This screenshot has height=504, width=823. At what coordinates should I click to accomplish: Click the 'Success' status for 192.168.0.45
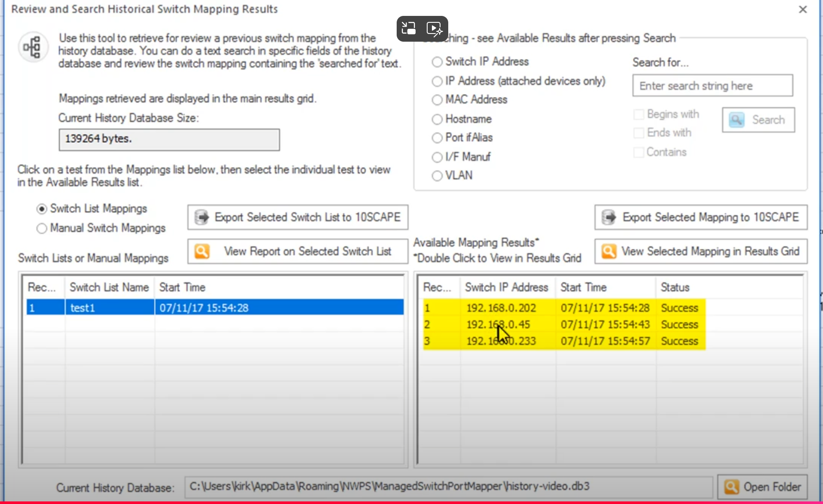679,324
